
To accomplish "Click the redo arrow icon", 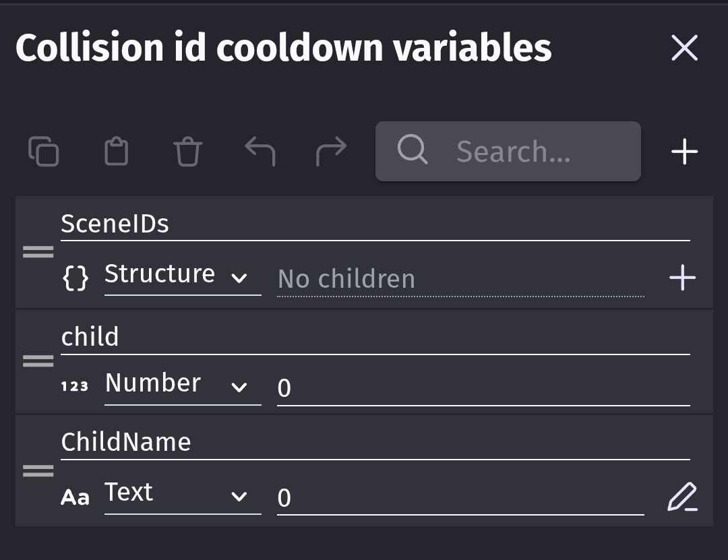I will [x=331, y=151].
